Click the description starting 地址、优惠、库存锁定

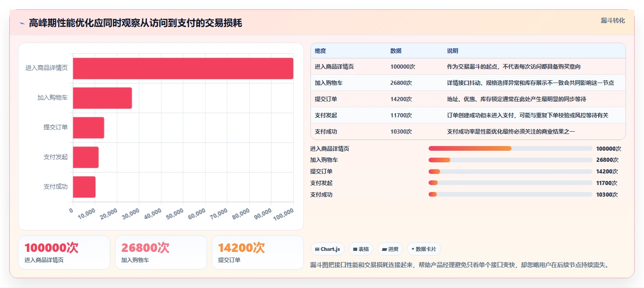click(517, 99)
